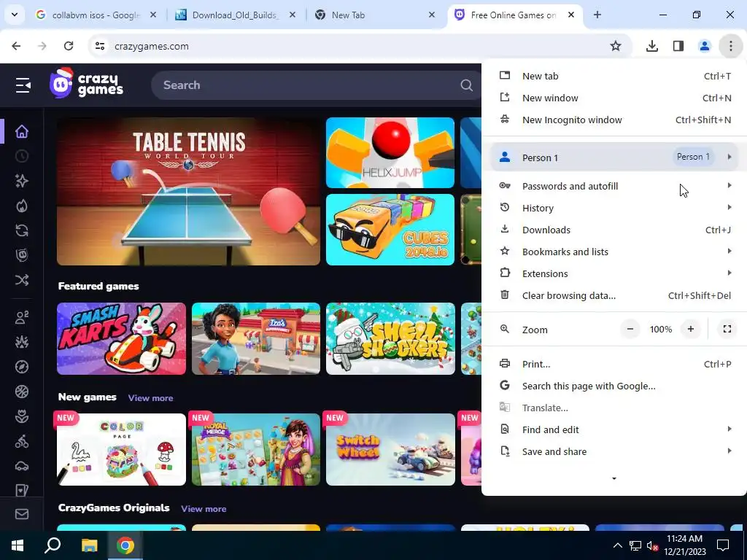Open the flower icon category in sidebar
Screen dimensions: 747x560
tap(22, 416)
